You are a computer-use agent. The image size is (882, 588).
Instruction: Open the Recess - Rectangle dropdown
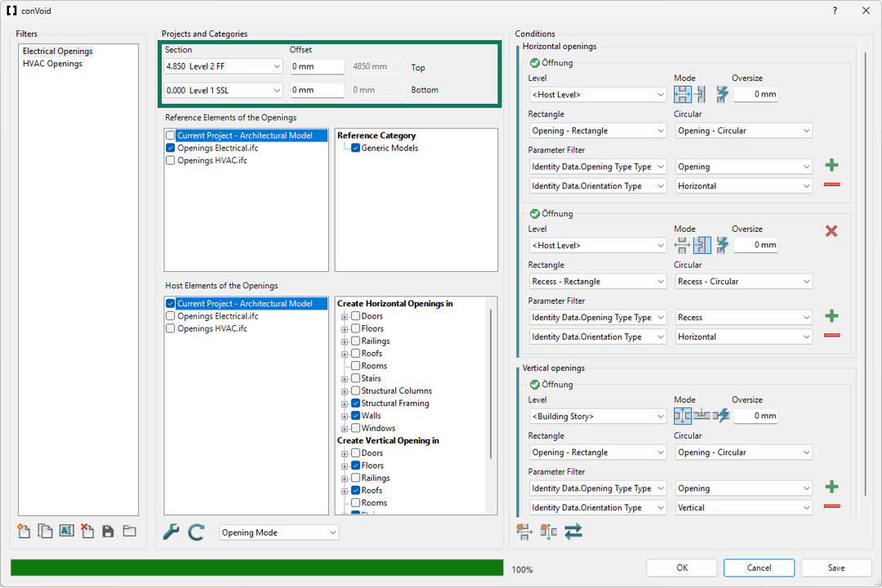pyautogui.click(x=597, y=281)
